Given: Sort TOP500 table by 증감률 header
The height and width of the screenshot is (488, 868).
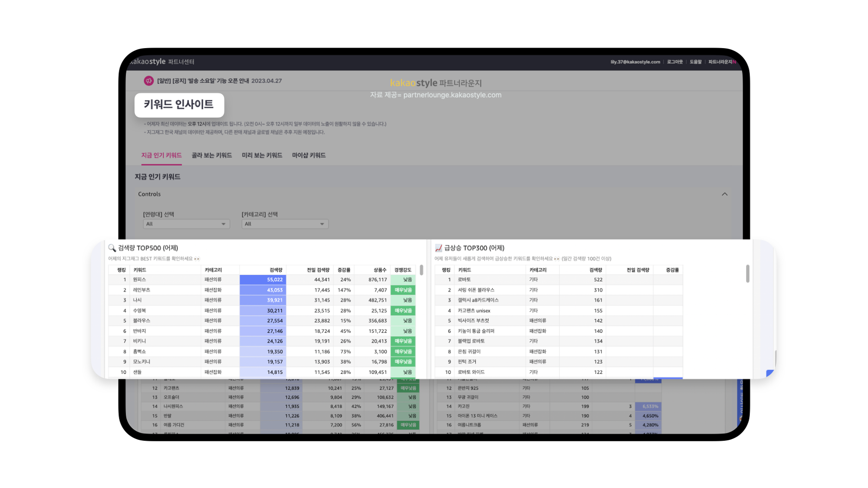Looking at the screenshot, I should point(344,270).
